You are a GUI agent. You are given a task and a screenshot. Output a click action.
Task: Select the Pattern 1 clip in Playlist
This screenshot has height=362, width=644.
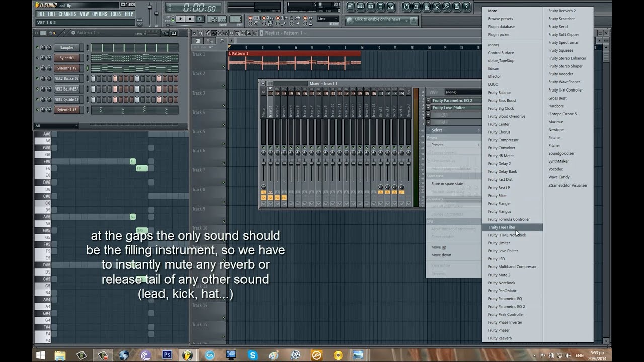click(x=294, y=60)
